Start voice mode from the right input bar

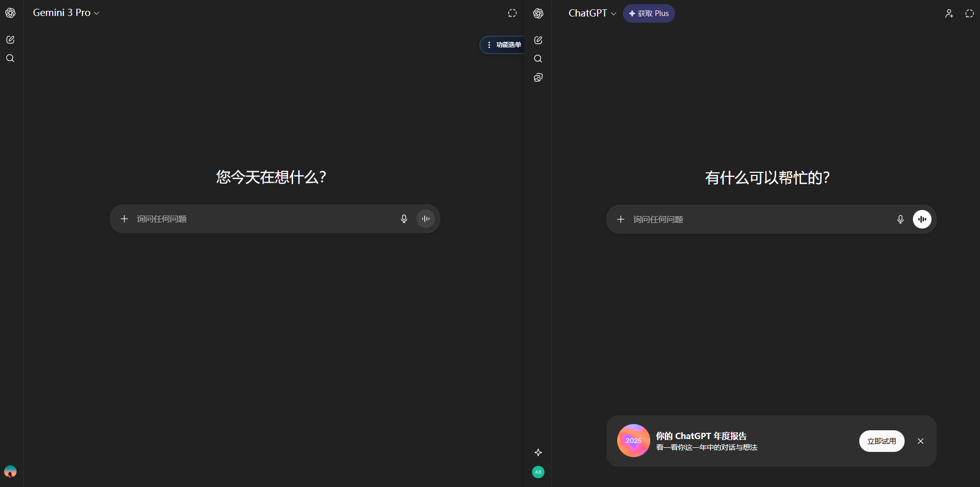tap(922, 219)
